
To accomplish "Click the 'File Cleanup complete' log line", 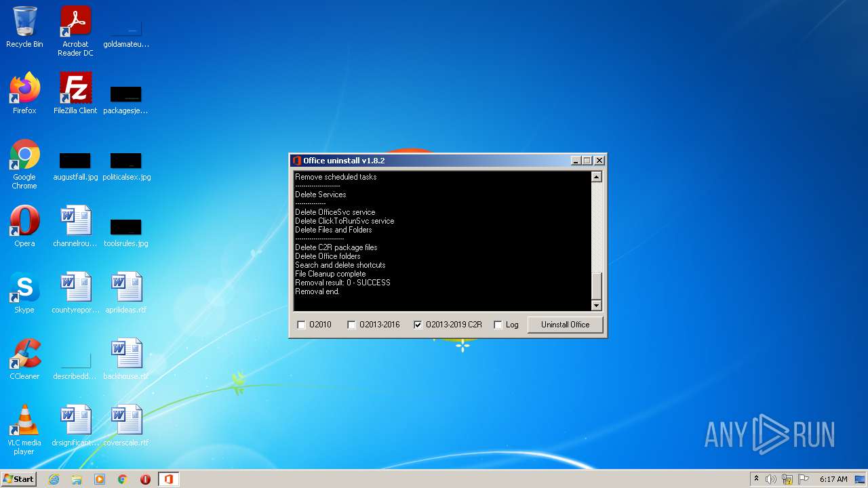I will 330,274.
